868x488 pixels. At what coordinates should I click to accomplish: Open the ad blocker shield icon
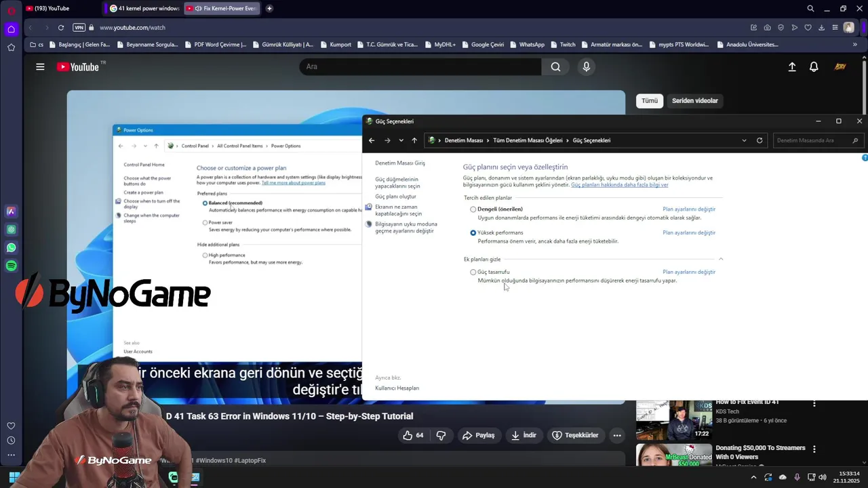coord(781,28)
